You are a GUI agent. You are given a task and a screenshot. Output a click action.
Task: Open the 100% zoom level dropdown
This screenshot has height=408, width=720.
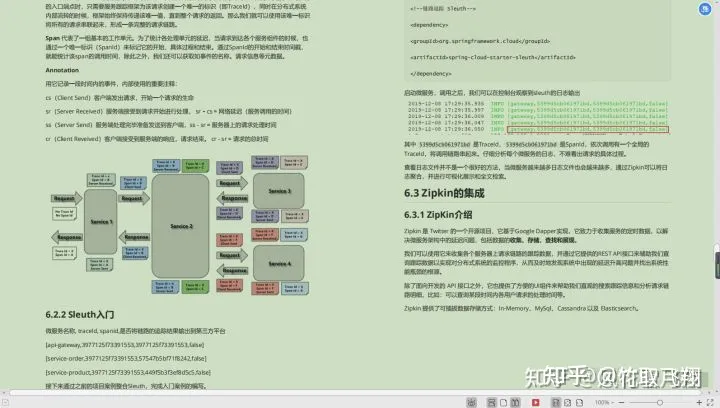tap(604, 402)
